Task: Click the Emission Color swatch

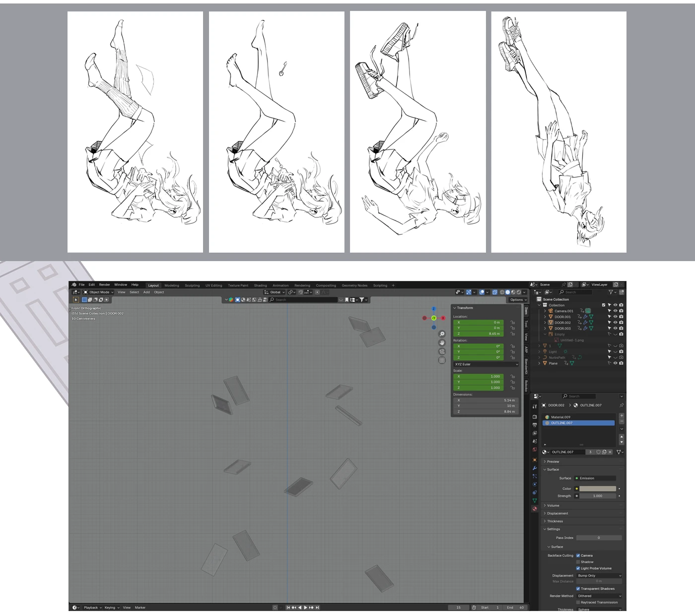Action: pos(597,489)
